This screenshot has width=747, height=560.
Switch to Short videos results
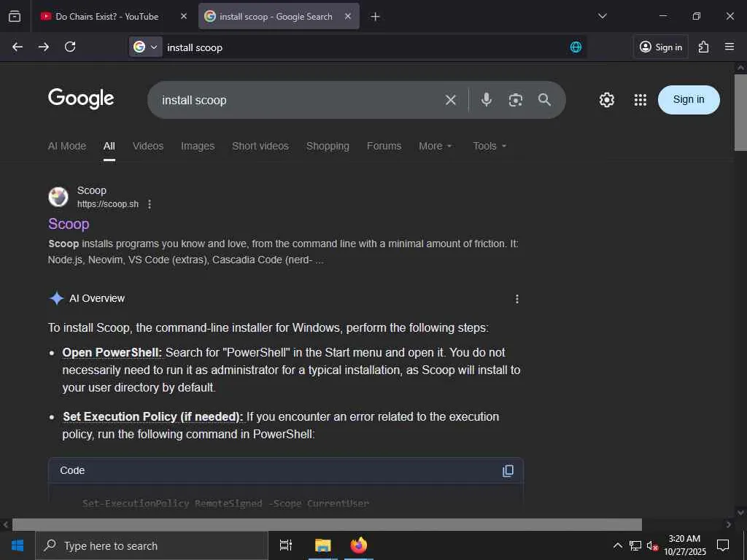[260, 146]
